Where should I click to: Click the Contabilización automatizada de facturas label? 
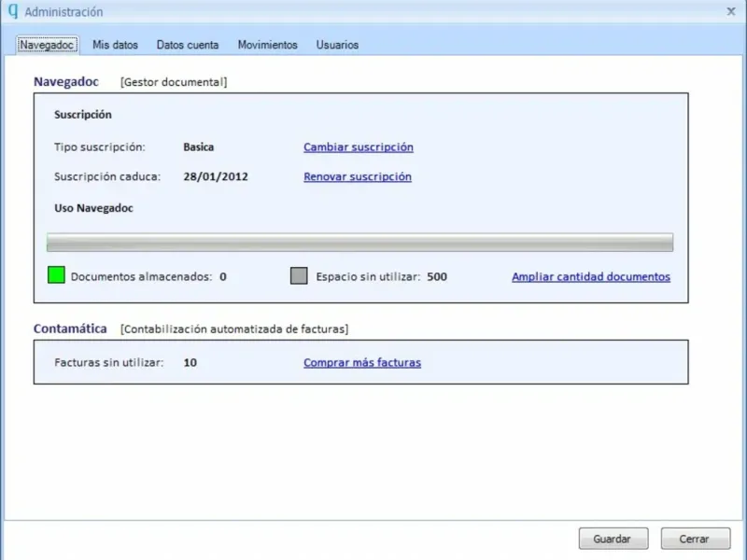click(x=234, y=329)
